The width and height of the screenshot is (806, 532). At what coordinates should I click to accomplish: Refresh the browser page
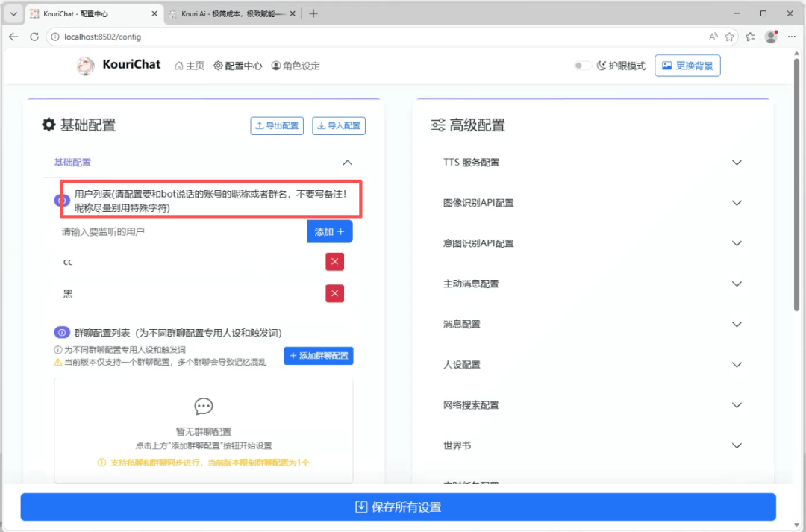coord(34,37)
